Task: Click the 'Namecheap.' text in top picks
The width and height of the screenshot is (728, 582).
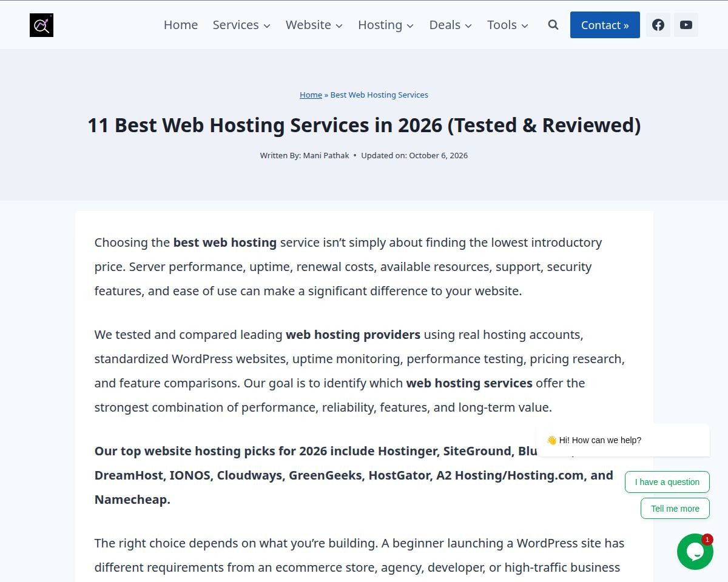Action: pos(132,500)
